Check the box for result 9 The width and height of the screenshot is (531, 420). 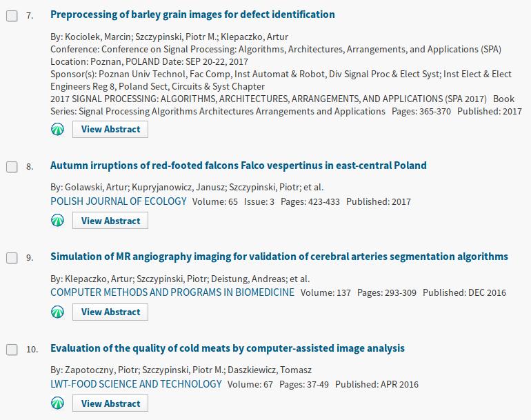click(x=12, y=258)
